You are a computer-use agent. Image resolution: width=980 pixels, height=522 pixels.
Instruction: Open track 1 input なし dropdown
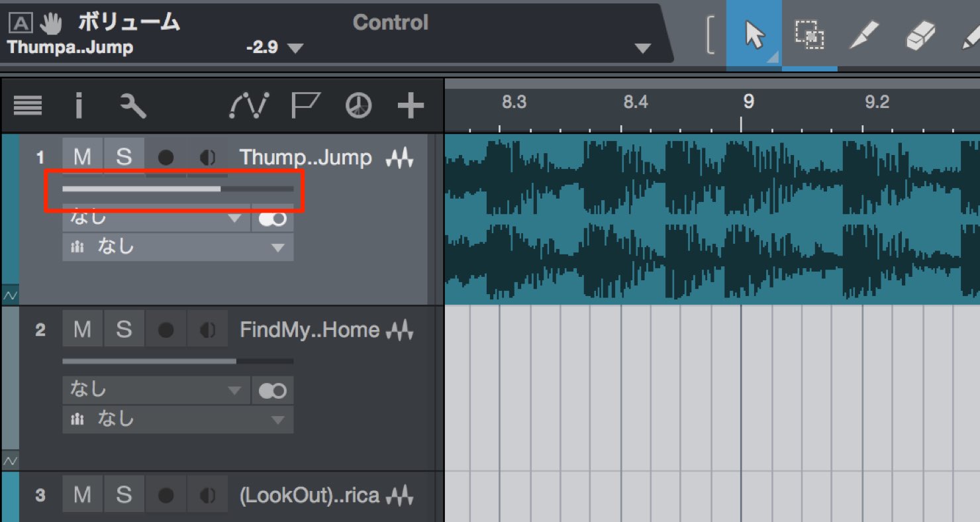pyautogui.click(x=156, y=218)
